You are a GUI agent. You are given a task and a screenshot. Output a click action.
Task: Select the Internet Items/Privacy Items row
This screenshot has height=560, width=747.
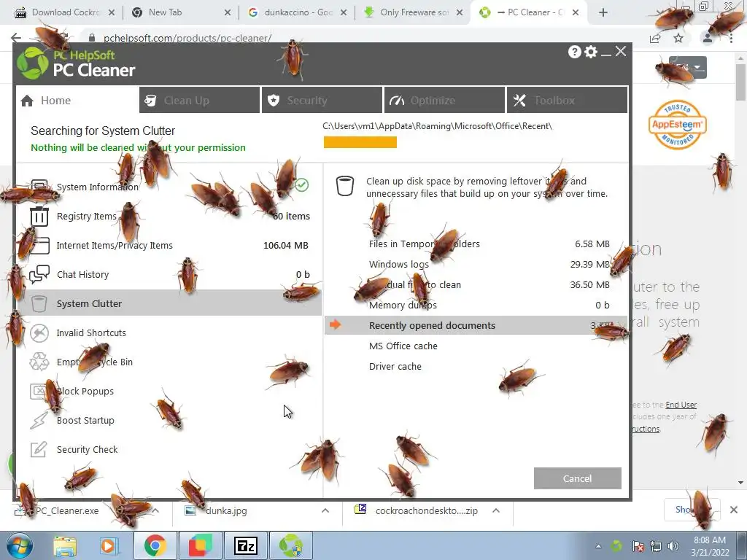169,245
